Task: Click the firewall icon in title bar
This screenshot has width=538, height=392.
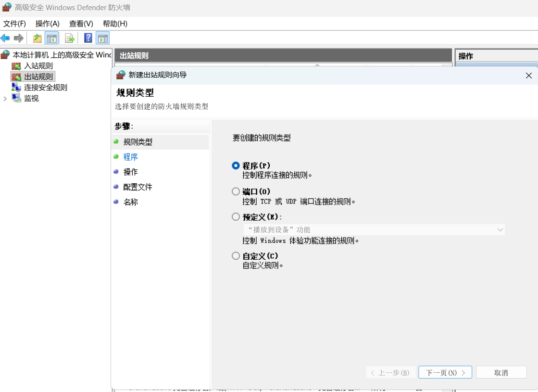Action: 7,7
